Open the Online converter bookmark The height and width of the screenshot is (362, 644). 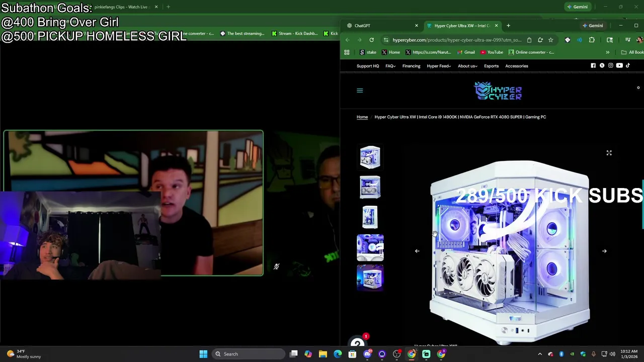pos(531,52)
